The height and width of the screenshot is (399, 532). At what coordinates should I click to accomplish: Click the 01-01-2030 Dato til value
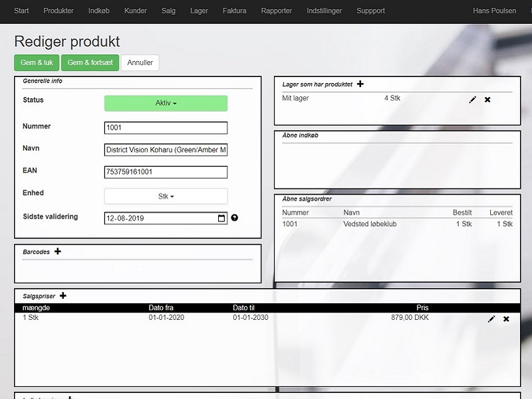251,318
